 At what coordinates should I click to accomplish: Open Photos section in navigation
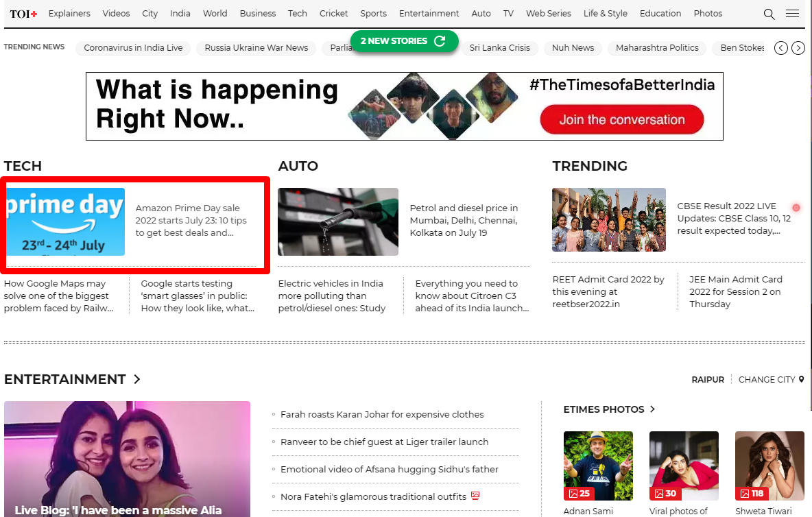[708, 14]
